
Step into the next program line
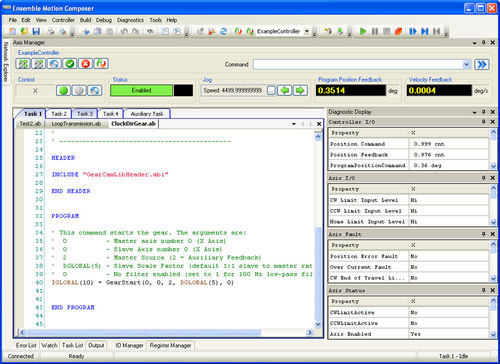pos(413,31)
